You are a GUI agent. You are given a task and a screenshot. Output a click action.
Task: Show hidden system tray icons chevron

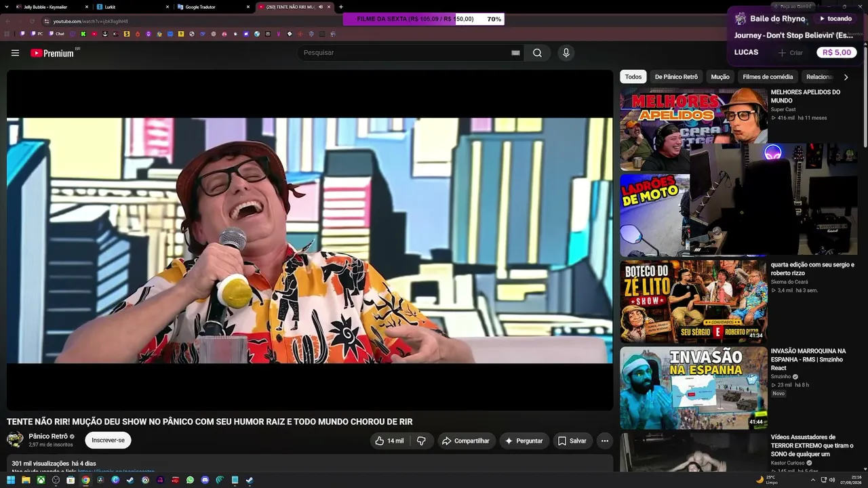coord(812,480)
